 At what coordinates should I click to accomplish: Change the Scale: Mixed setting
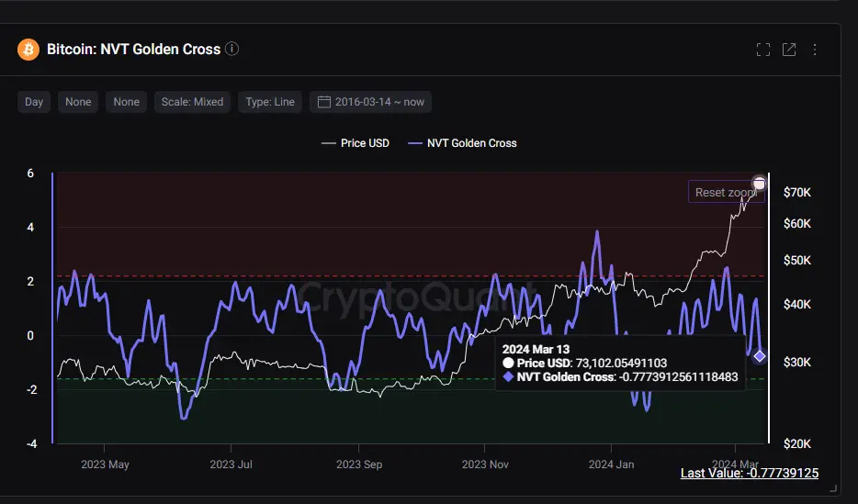click(192, 102)
